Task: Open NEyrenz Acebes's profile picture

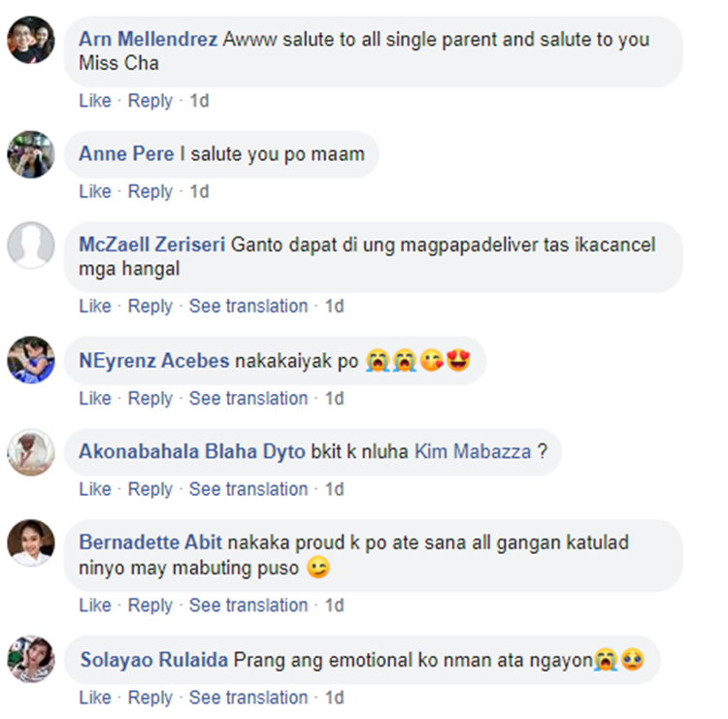Action: pos(31,360)
